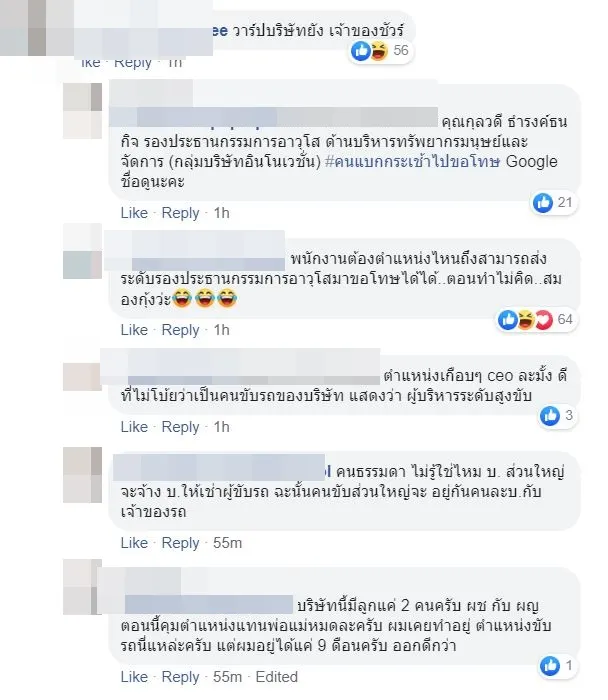Like the comment about ตำแหน่งเกือบๆ ceo
This screenshot has width=608, height=700.
pos(134,427)
